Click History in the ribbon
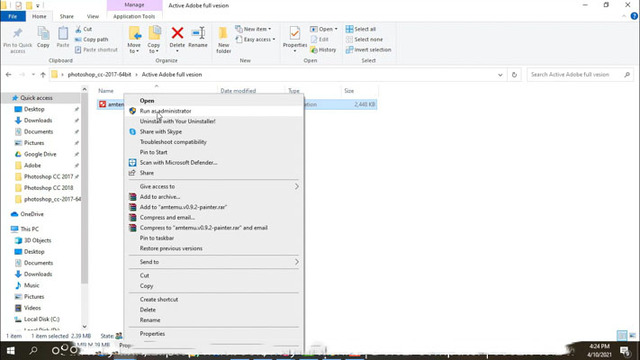 [323, 50]
